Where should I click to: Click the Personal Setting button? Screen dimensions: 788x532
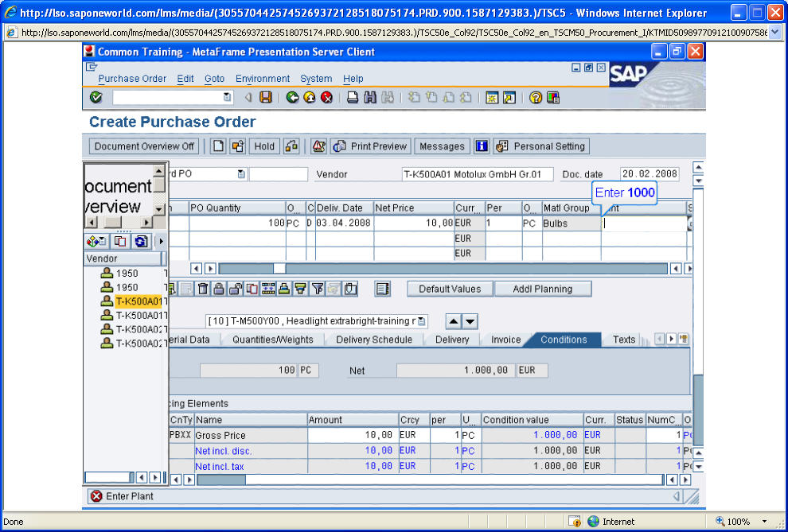pyautogui.click(x=541, y=146)
